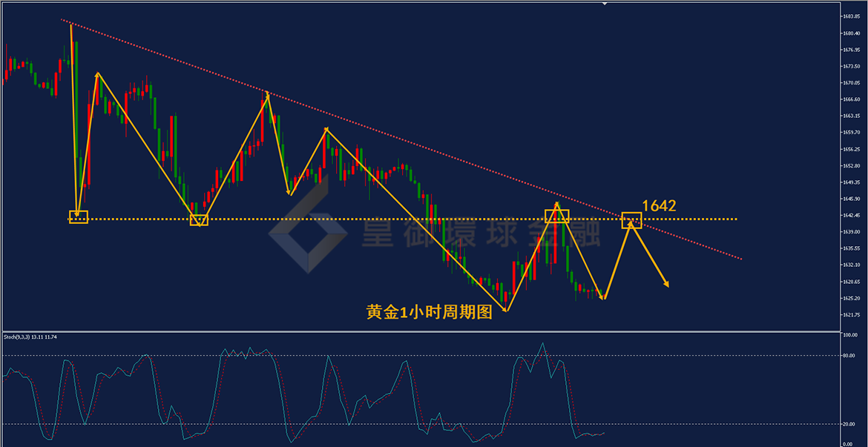
Task: Select the final downward yellow forecast arrowhead
Action: coord(665,283)
